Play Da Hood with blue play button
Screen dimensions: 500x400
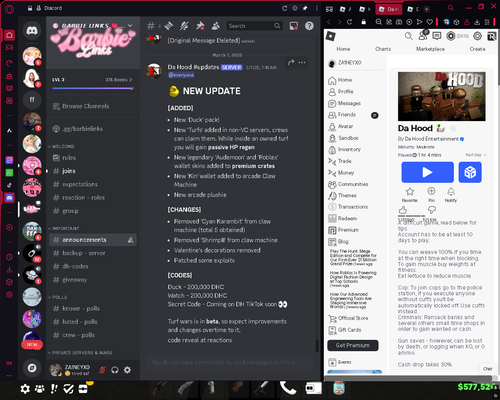pos(427,172)
